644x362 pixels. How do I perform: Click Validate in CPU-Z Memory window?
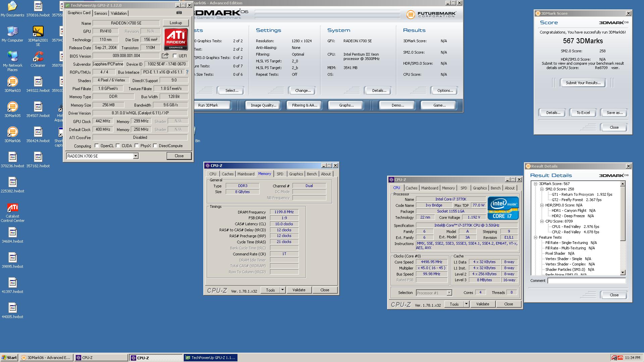point(299,290)
